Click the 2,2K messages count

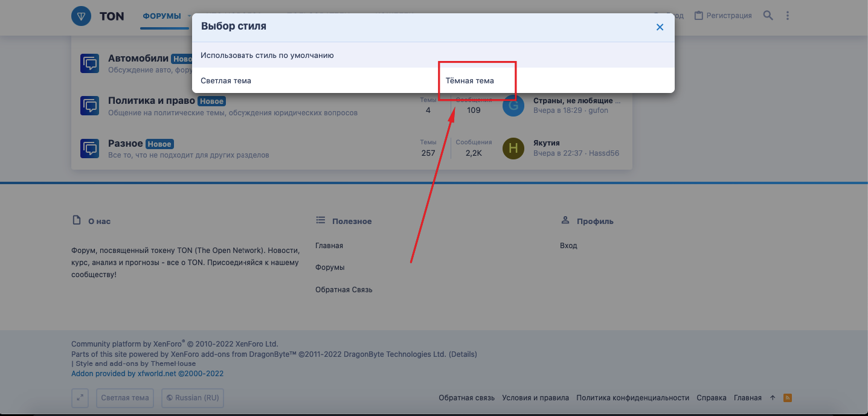click(x=474, y=153)
